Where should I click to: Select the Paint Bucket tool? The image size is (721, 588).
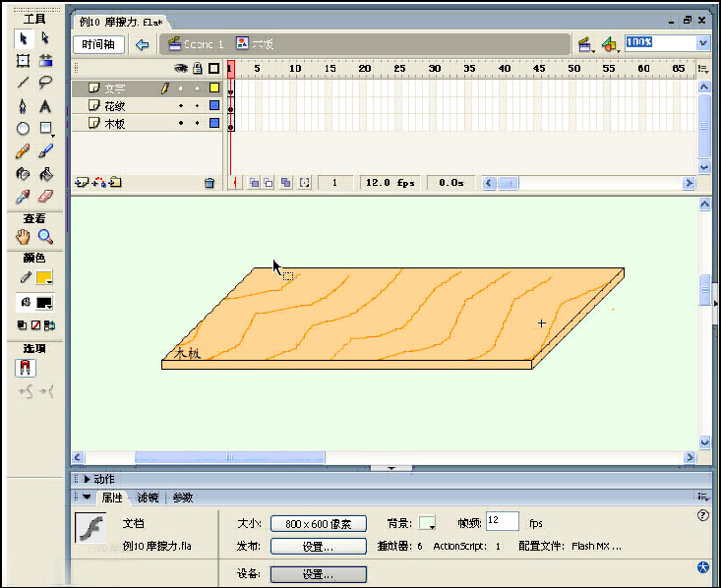coord(45,174)
